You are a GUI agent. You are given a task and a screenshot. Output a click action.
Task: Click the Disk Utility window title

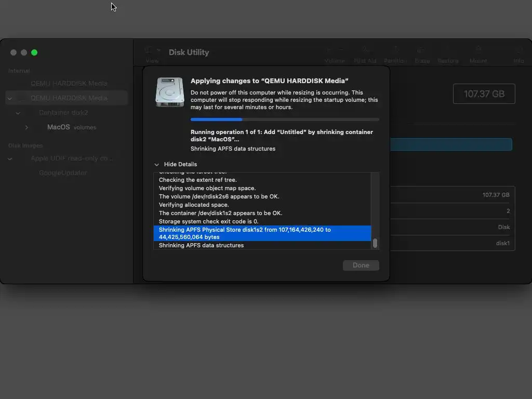click(x=189, y=52)
